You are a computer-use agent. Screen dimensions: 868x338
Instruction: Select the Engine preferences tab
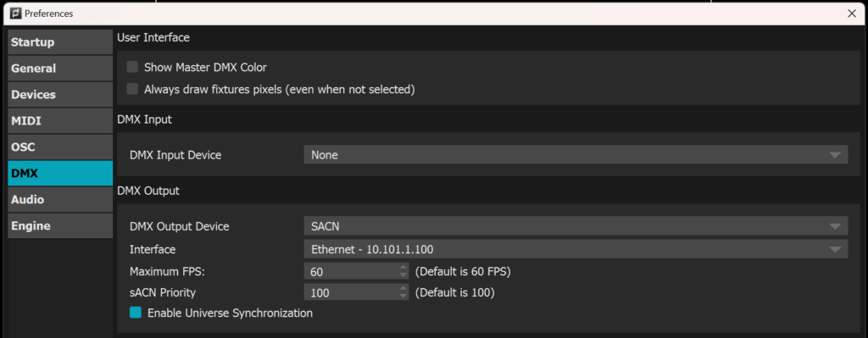click(60, 225)
